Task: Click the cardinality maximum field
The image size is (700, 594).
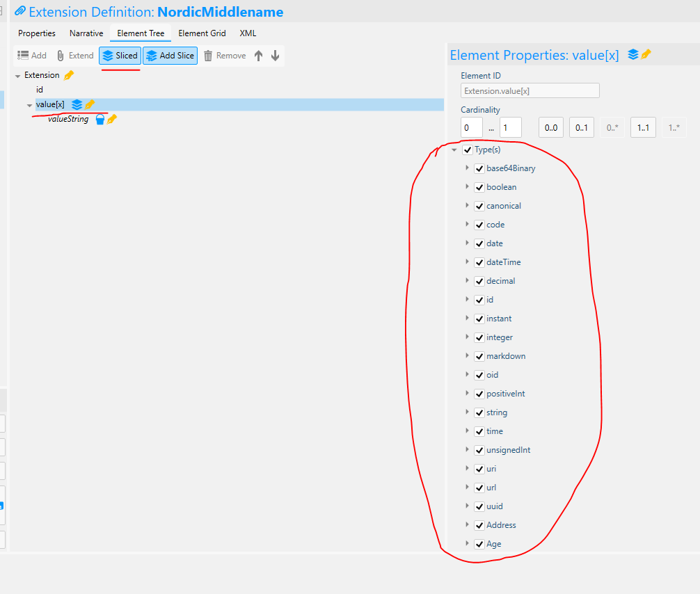Action: point(511,128)
